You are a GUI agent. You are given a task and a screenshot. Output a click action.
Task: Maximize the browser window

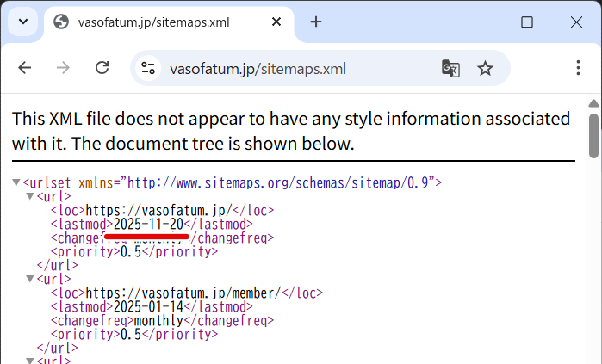pyautogui.click(x=527, y=22)
